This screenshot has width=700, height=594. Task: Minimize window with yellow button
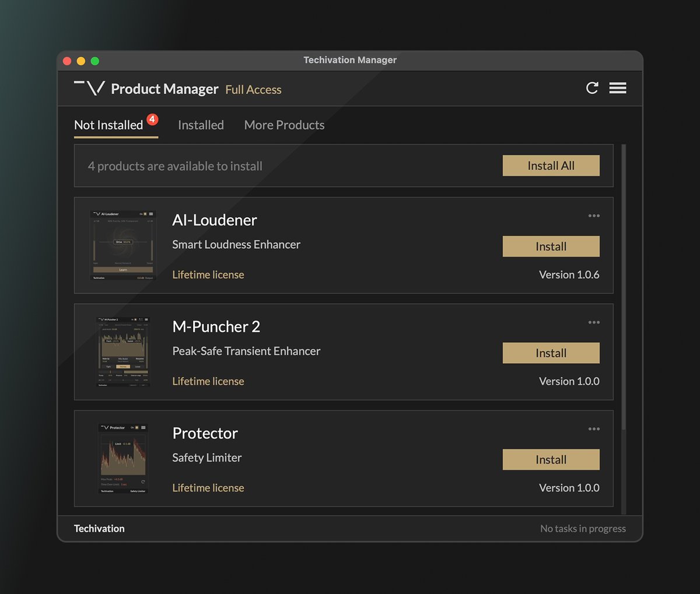pos(81,61)
